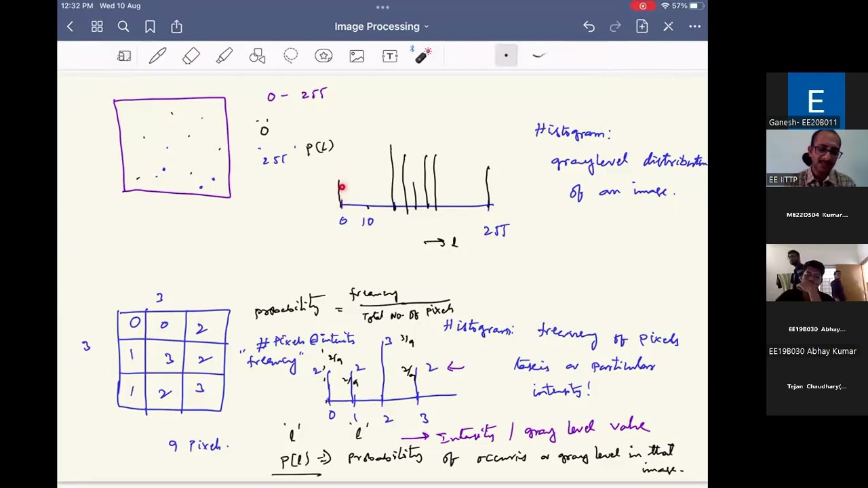Select the Pen tool

click(157, 56)
